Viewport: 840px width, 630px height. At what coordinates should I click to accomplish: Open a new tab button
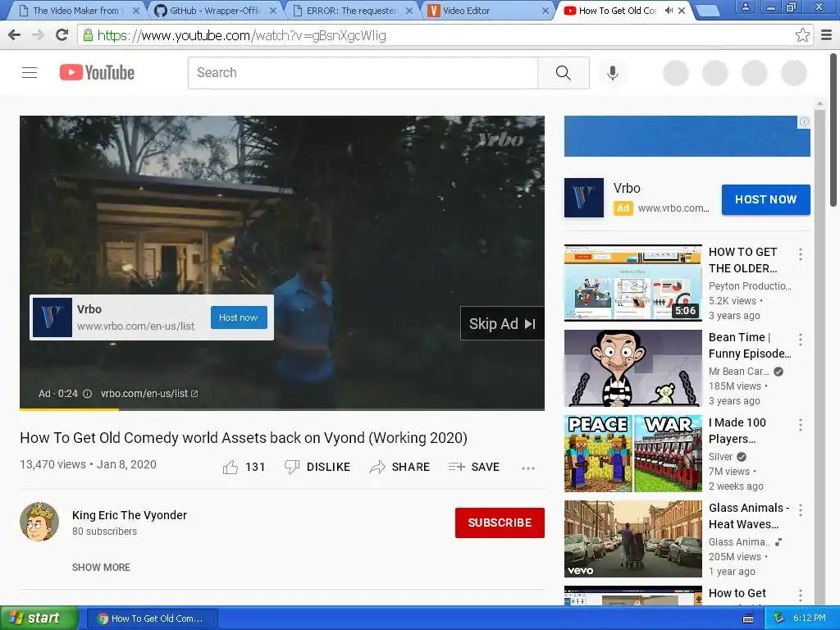pos(708,10)
